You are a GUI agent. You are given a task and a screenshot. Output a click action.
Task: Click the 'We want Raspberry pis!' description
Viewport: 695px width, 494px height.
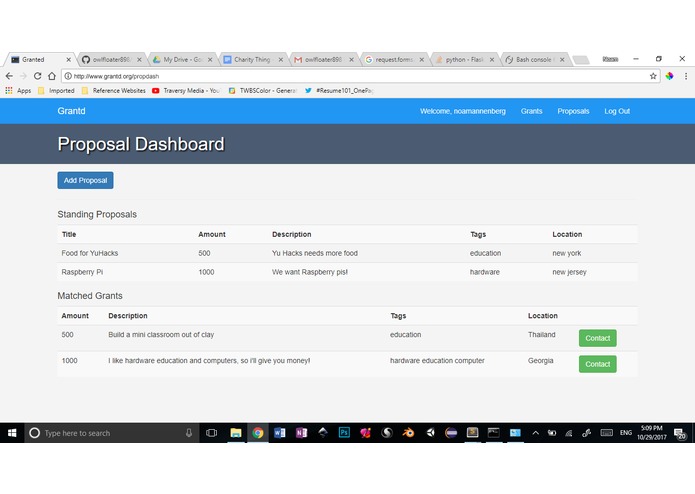pyautogui.click(x=310, y=272)
